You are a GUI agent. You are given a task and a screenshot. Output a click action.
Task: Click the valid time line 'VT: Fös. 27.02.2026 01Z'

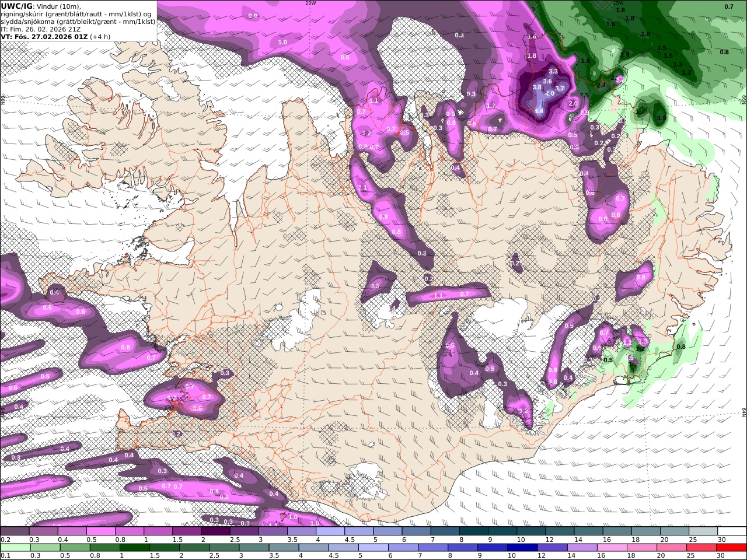(x=44, y=36)
